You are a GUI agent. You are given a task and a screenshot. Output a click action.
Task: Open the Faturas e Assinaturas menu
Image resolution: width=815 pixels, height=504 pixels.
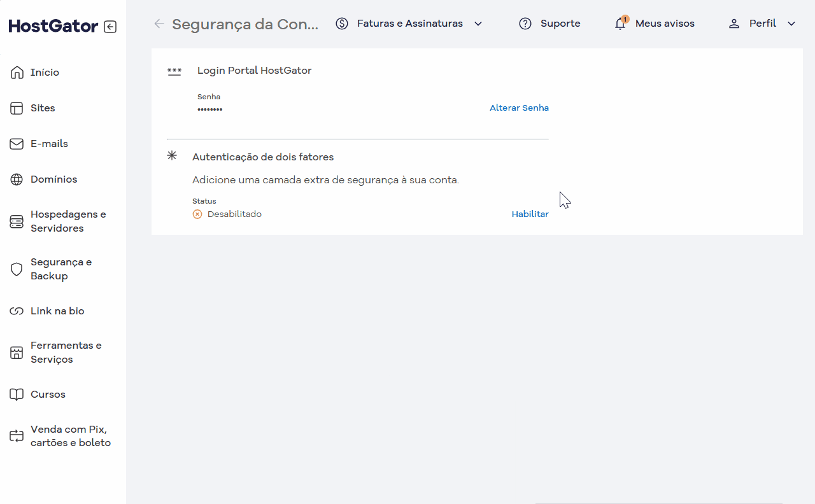pos(410,24)
